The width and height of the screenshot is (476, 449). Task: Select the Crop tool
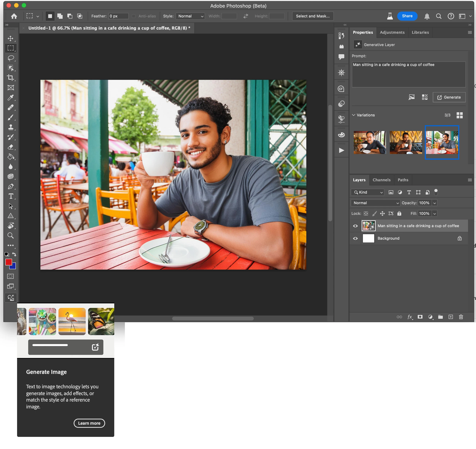click(11, 78)
